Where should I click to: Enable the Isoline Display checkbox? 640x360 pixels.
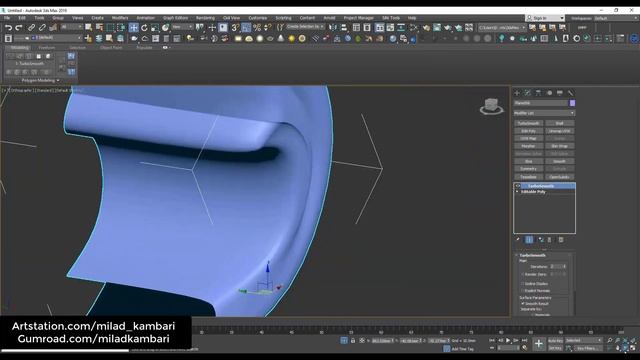click(523, 283)
